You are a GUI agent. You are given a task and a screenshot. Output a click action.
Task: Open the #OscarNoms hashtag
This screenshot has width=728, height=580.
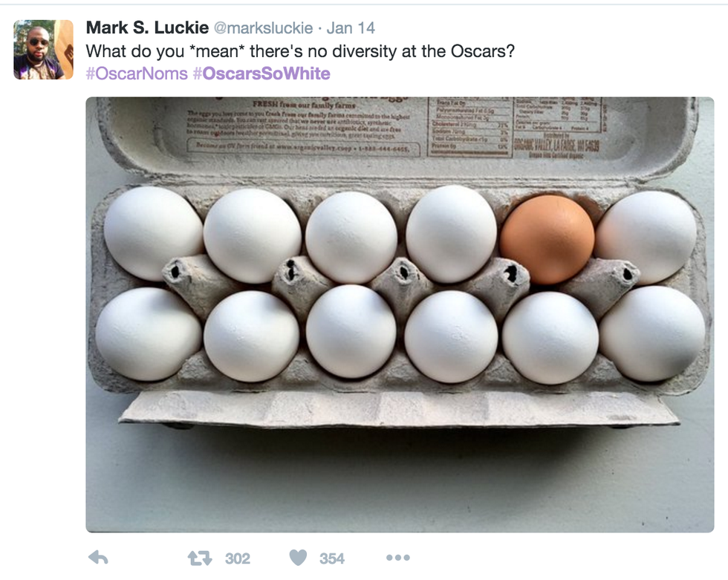tap(137, 74)
